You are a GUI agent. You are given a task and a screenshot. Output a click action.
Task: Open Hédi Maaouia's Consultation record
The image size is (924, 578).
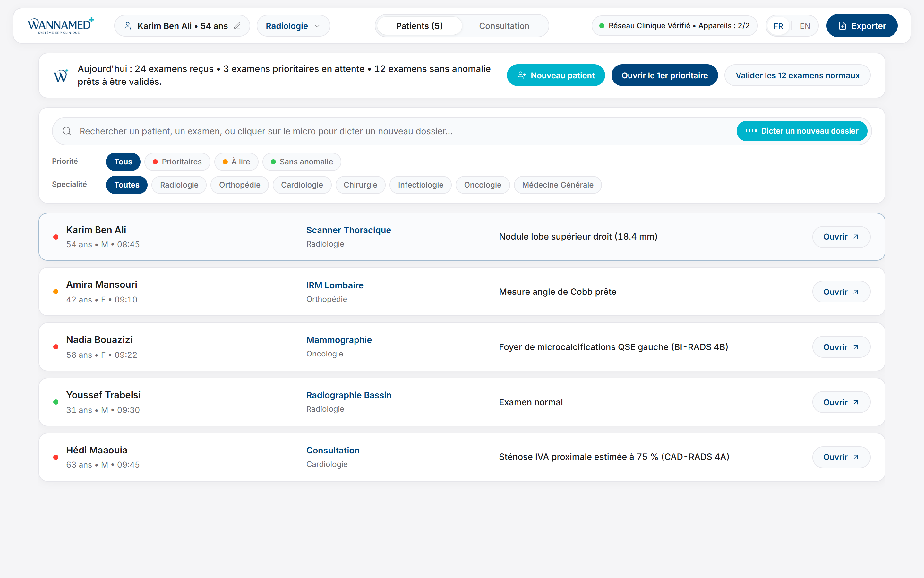click(x=841, y=457)
